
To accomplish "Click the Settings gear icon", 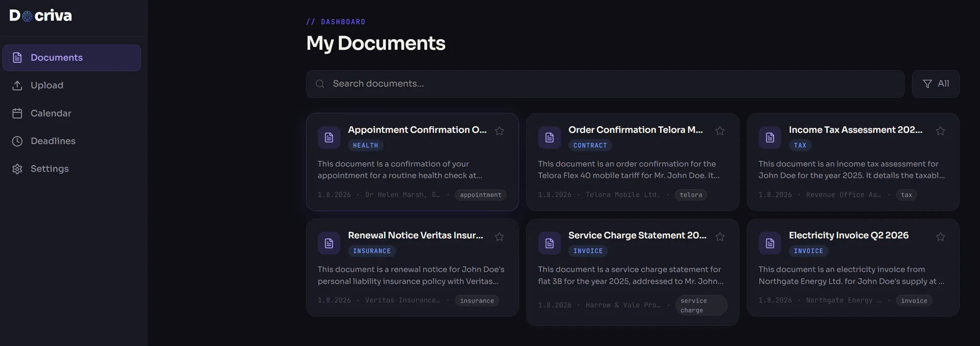I will 17,169.
